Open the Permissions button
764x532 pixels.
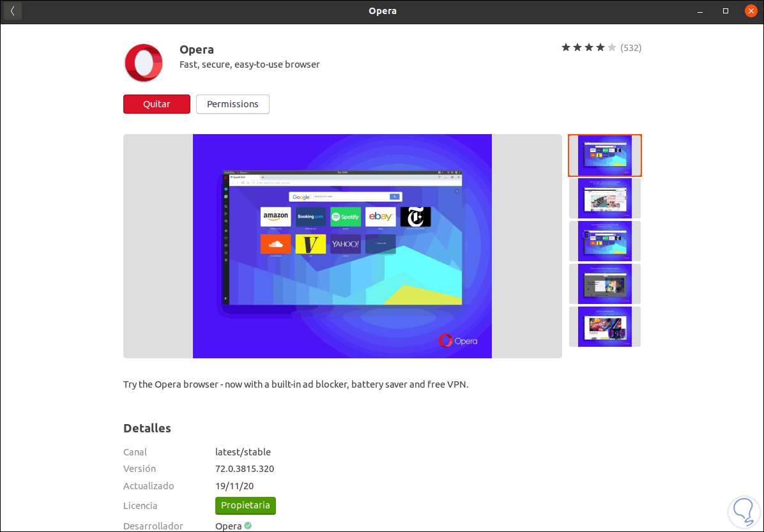(x=233, y=104)
